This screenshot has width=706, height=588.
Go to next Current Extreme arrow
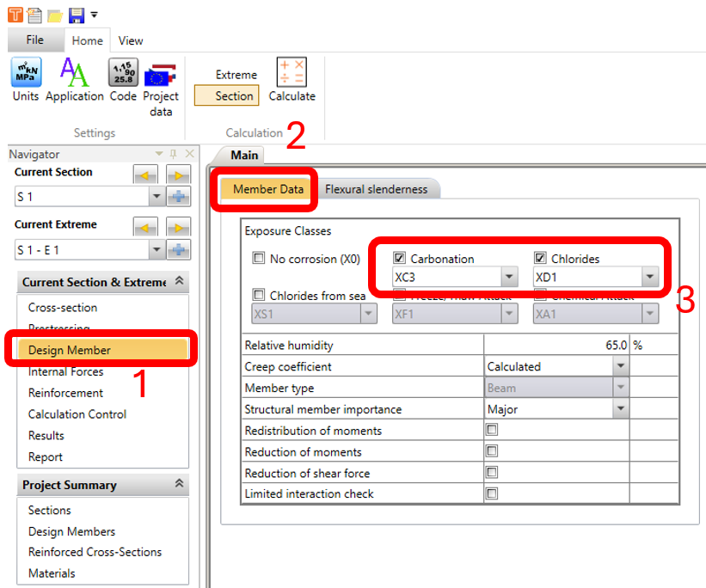(x=178, y=228)
